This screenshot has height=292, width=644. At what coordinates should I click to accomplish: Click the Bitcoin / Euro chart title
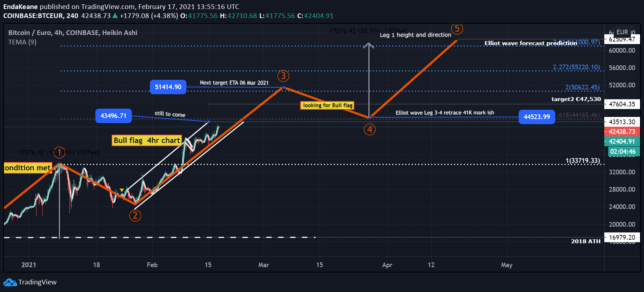[73, 32]
